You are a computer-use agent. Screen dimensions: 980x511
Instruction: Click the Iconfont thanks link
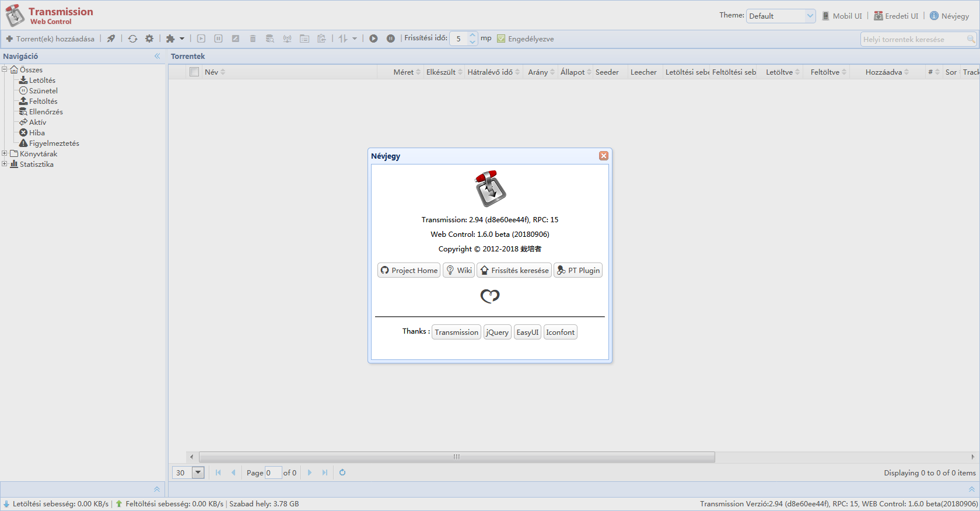(560, 332)
